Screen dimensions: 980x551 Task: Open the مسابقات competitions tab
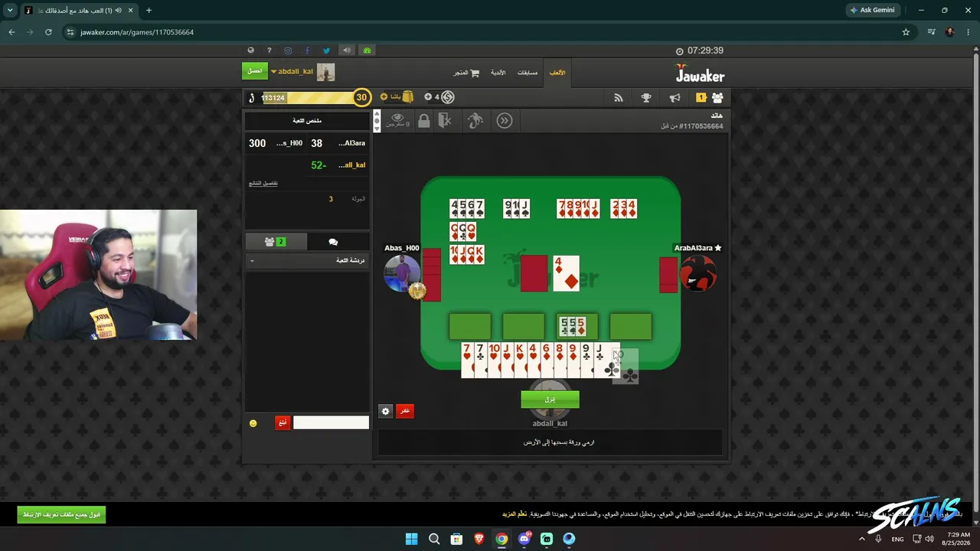[x=528, y=73]
